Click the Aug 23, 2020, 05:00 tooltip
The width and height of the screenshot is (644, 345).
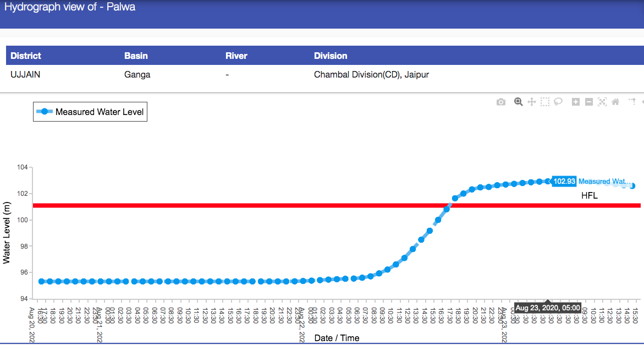click(x=547, y=308)
